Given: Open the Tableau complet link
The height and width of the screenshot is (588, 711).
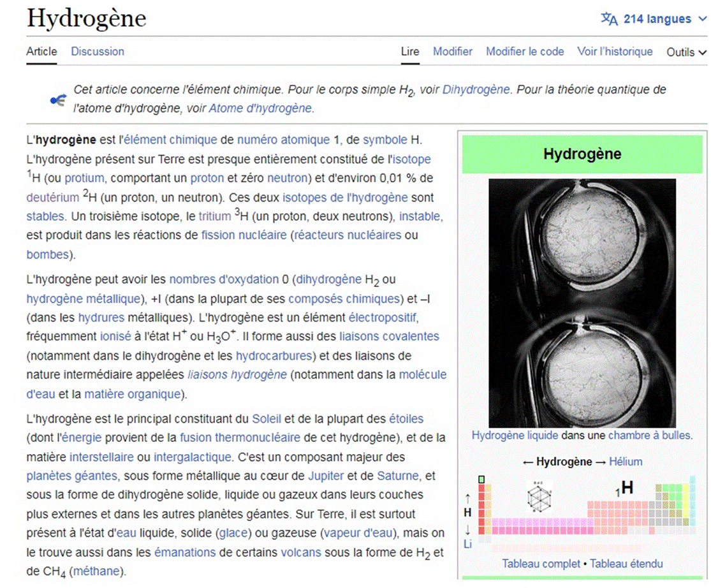Looking at the screenshot, I should 541,564.
